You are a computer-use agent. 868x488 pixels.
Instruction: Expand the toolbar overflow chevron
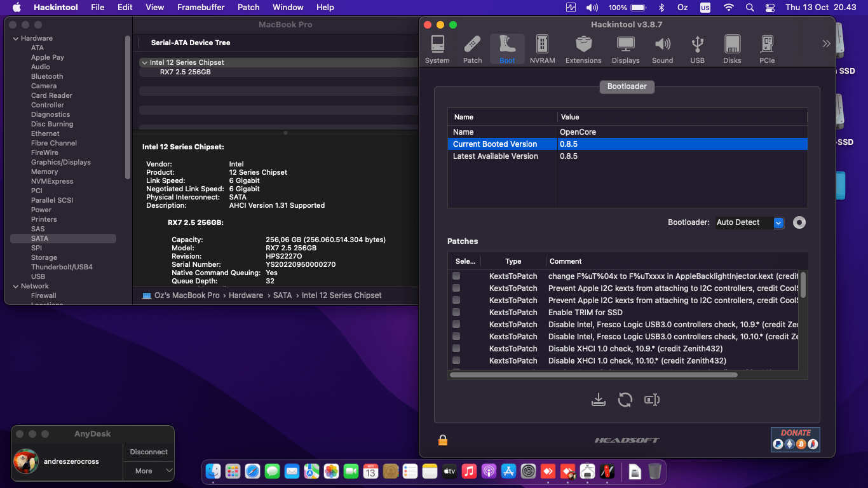tap(826, 44)
